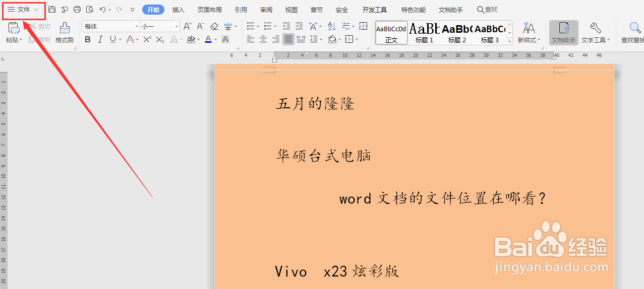The width and height of the screenshot is (644, 289).
Task: Set Center paragraph alignment
Action: [263, 39]
